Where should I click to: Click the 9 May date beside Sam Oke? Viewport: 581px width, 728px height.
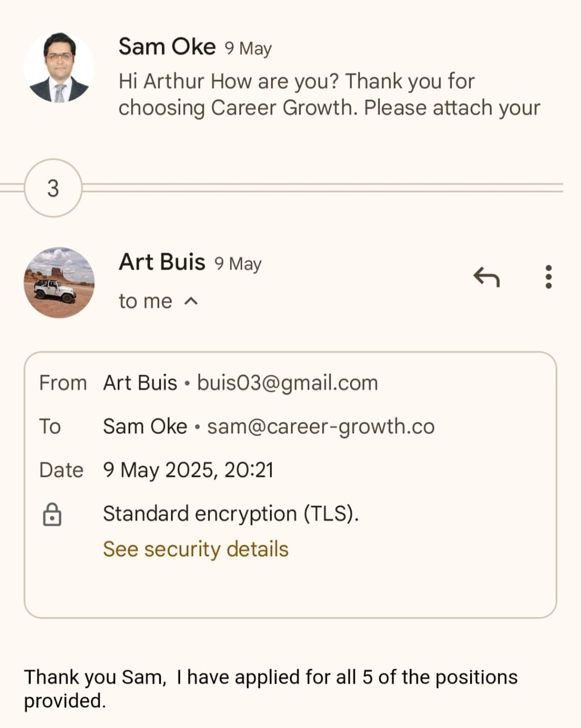[248, 48]
